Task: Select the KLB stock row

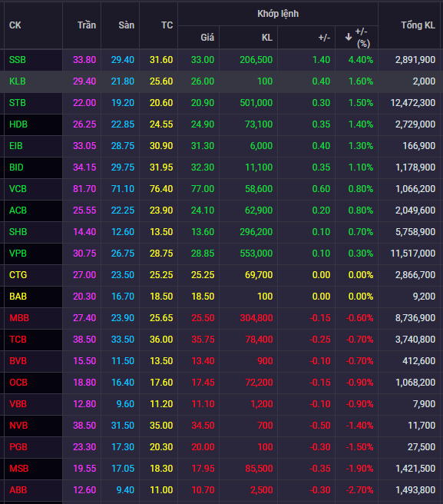Action: click(x=221, y=81)
